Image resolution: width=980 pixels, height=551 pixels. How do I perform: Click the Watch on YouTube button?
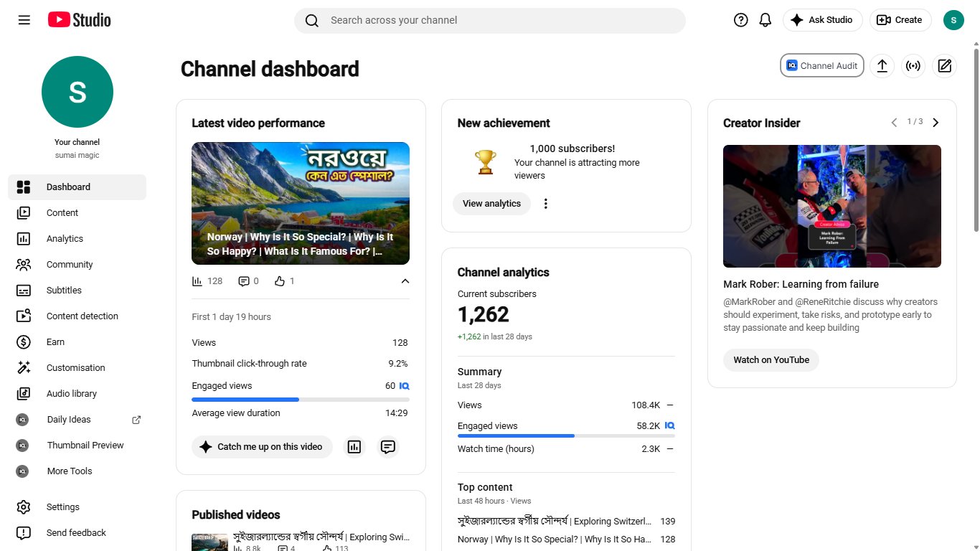click(771, 360)
